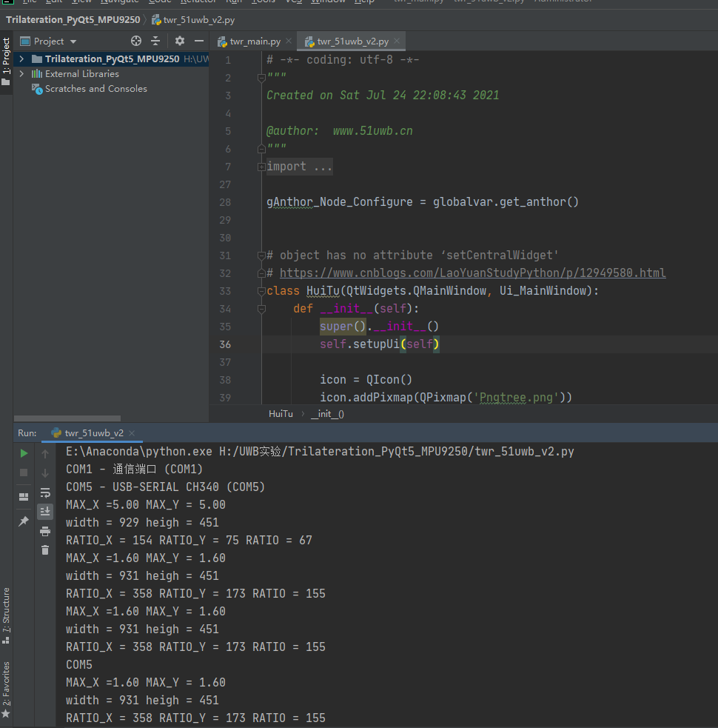Collapse all in Project tree
This screenshot has width=718, height=728.
coord(155,41)
